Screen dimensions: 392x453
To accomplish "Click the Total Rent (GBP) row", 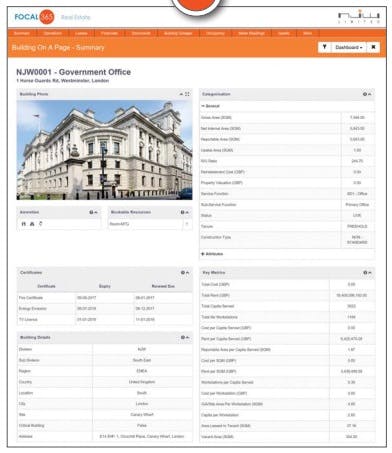I will point(287,295).
